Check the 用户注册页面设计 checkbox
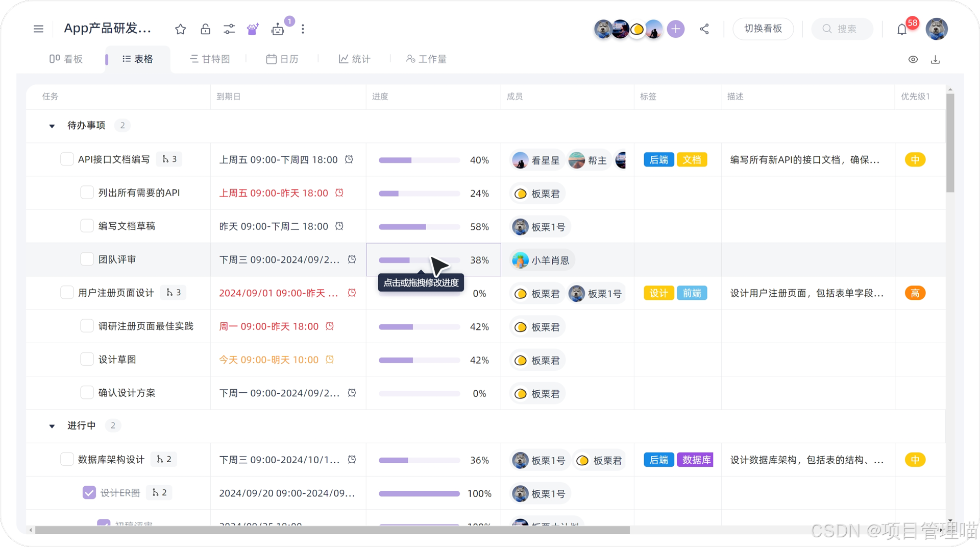The image size is (980, 547). [x=67, y=293]
